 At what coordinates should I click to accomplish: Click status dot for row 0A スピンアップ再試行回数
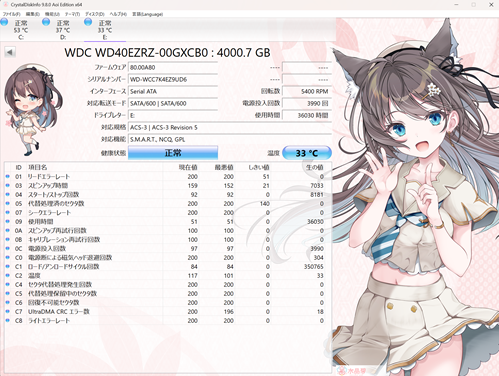[x=8, y=230]
